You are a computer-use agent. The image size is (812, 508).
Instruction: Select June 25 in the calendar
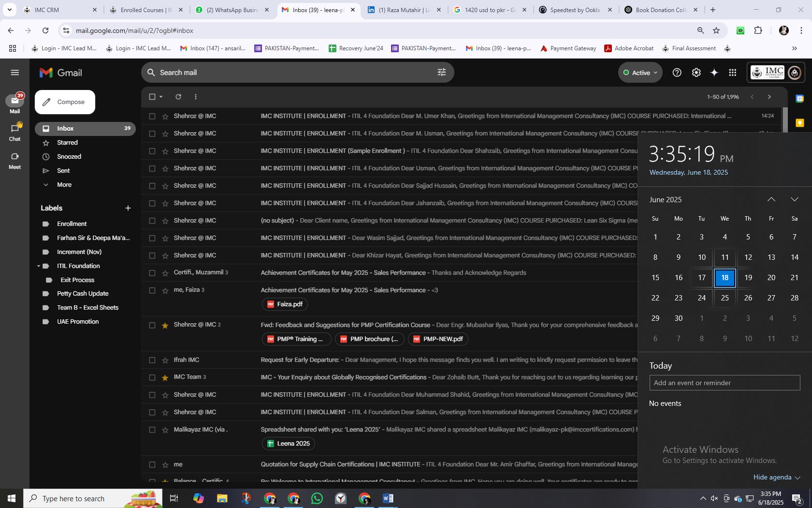point(725,298)
